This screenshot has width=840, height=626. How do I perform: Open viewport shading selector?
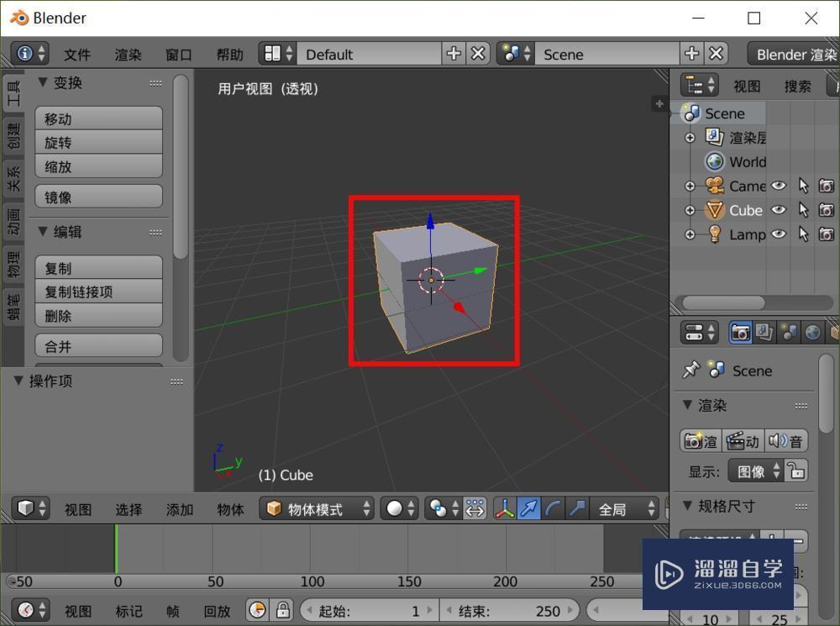(x=400, y=508)
